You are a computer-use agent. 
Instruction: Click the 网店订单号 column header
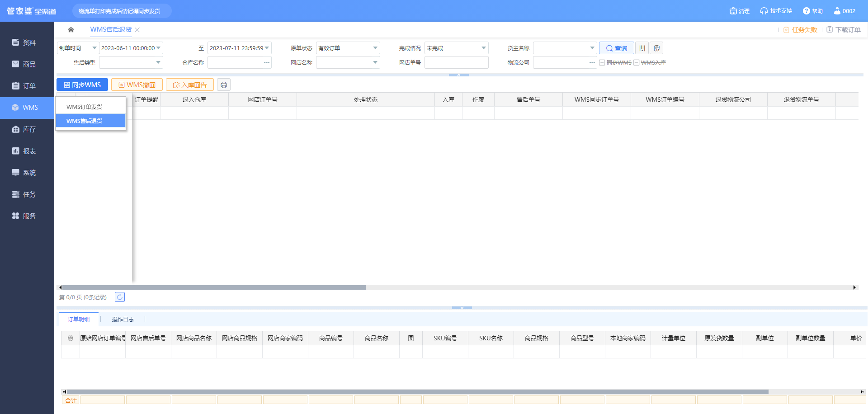click(263, 99)
